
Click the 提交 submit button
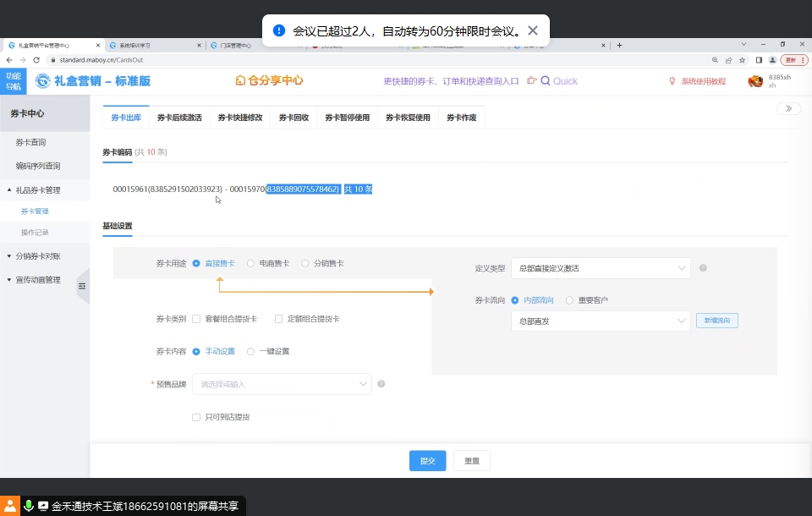[x=427, y=461]
